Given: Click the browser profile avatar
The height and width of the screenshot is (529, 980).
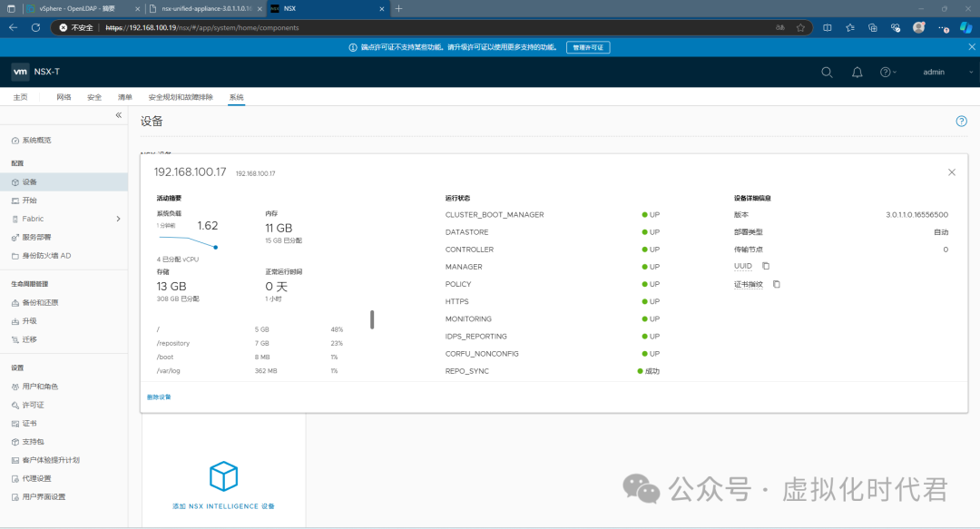Looking at the screenshot, I should (x=918, y=27).
